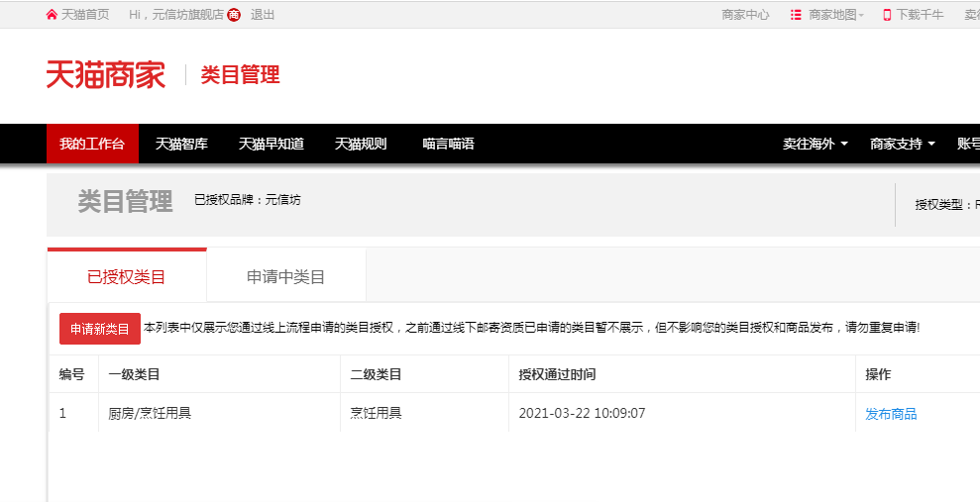
Task: Go to 天猫早知道
Action: tap(272, 144)
